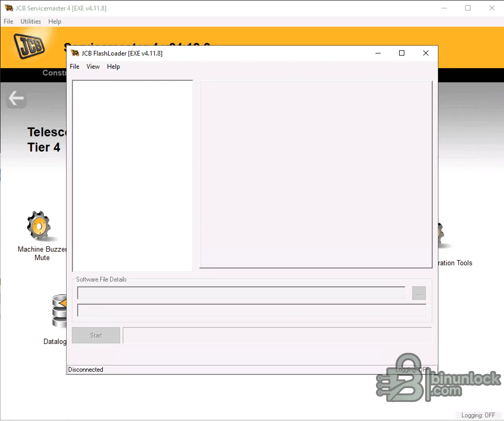Maximize the JCB Servicemaster window

click(468, 8)
